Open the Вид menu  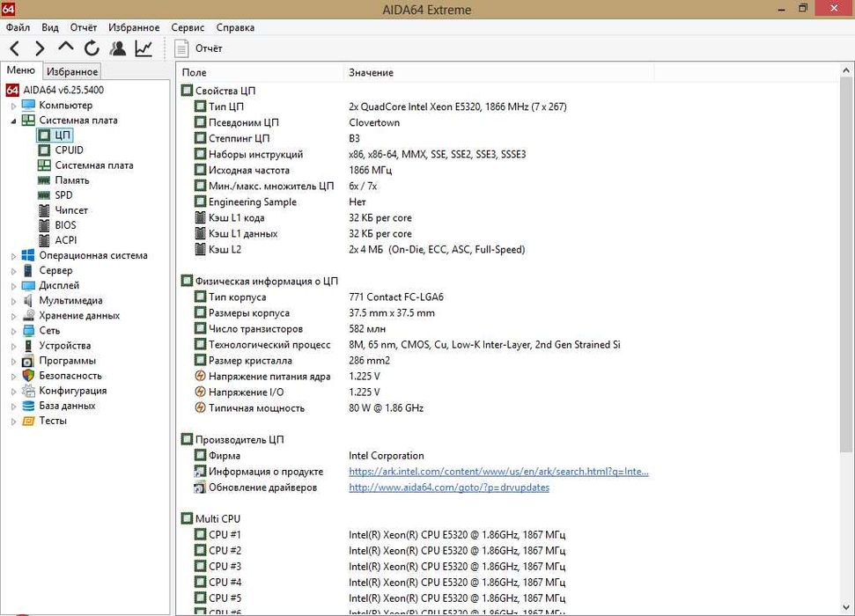tap(50, 27)
